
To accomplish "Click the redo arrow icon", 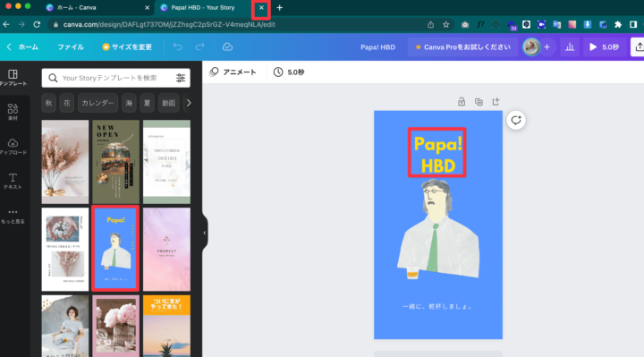I will (200, 47).
